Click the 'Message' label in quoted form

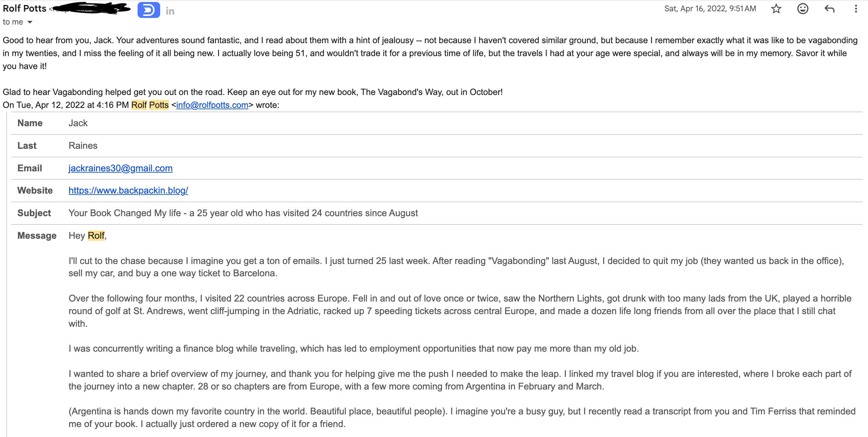pyautogui.click(x=37, y=235)
